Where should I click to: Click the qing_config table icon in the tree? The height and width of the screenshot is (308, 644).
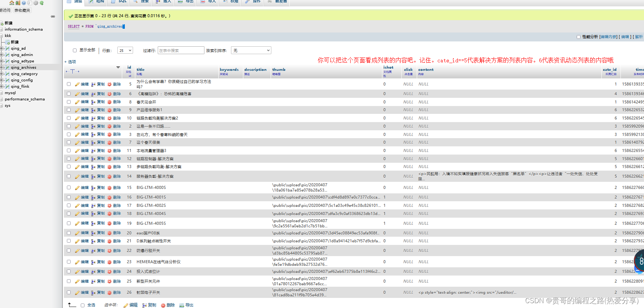(x=7, y=80)
